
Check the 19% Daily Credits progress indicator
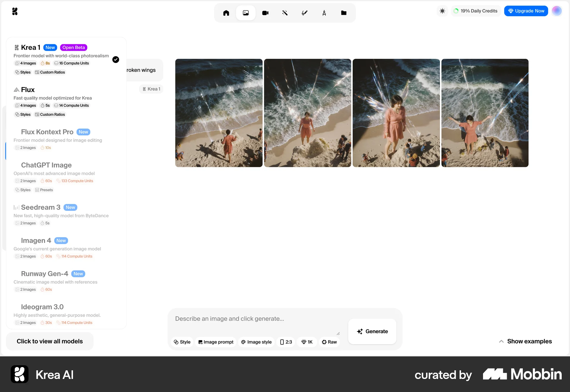[x=476, y=11]
